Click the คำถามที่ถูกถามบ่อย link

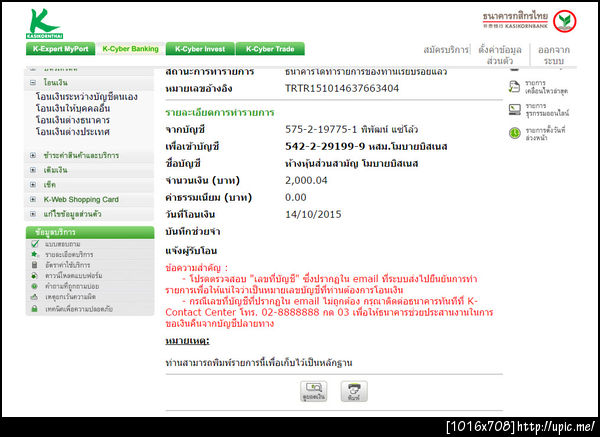pyautogui.click(x=72, y=286)
